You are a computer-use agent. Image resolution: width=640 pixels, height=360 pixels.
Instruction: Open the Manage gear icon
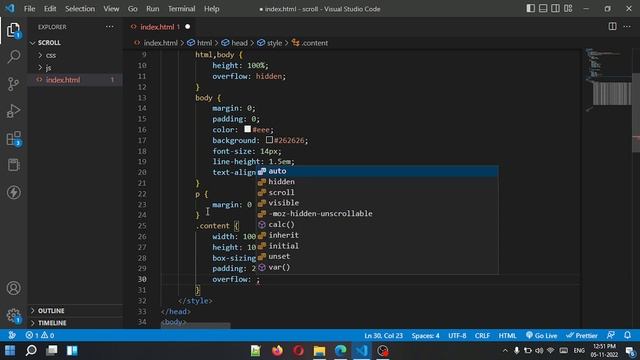point(13,315)
